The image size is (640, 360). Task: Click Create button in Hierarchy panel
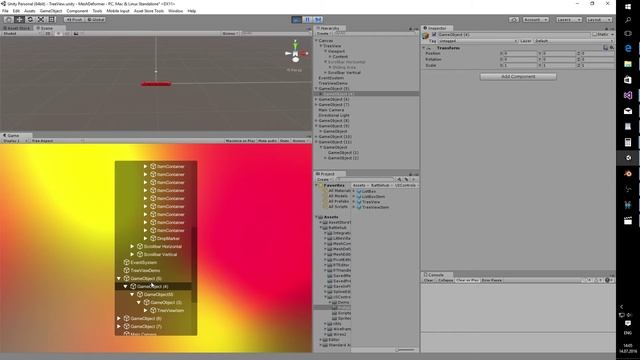(323, 33)
